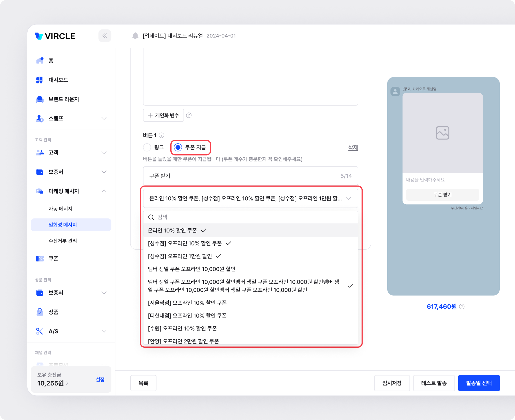Click help icon beside 개인화 변수

point(189,115)
